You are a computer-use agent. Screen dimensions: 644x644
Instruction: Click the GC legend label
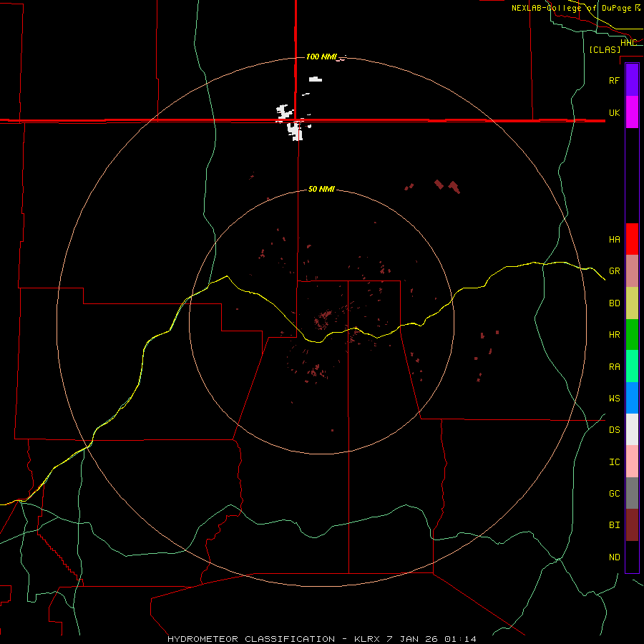point(614,493)
